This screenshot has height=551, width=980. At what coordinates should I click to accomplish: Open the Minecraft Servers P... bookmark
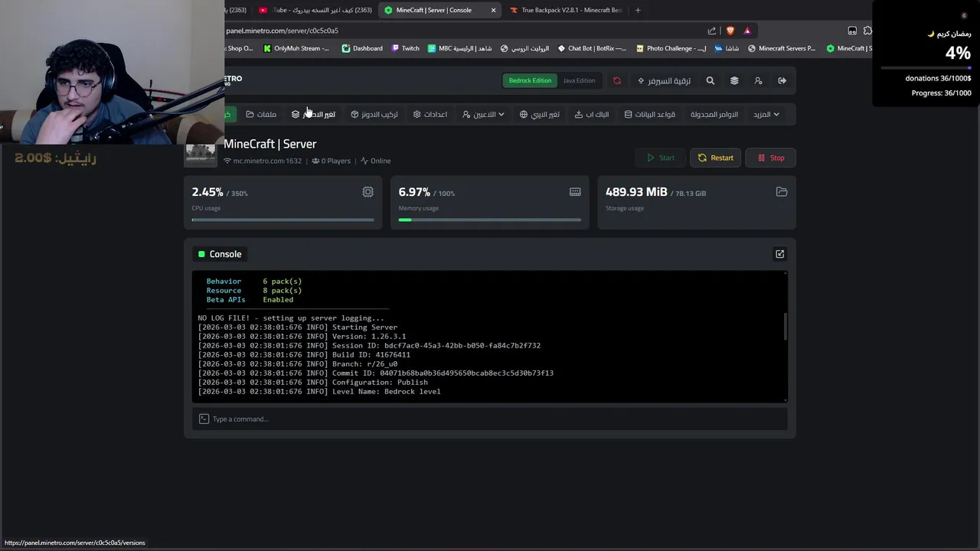782,48
